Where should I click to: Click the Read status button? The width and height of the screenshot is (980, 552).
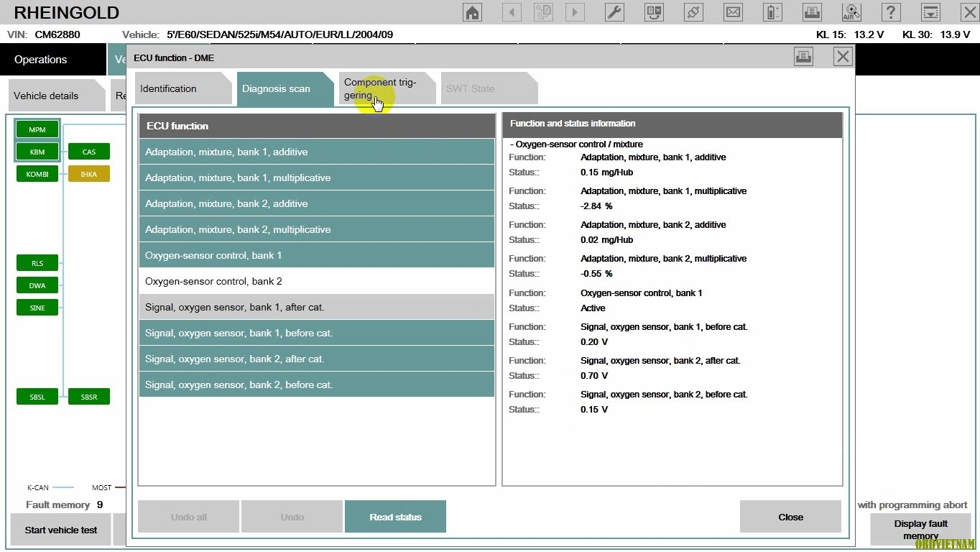(x=395, y=517)
